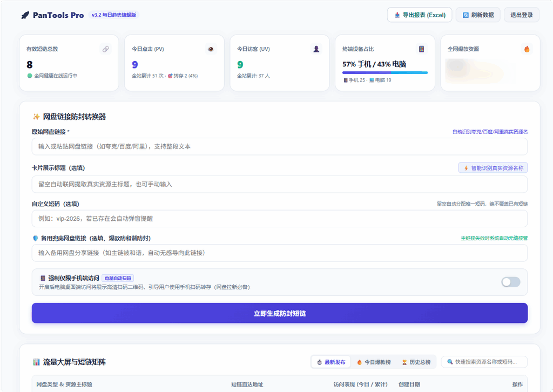Click 立即生成防封短链 button
The width and height of the screenshot is (553, 392).
tap(280, 313)
